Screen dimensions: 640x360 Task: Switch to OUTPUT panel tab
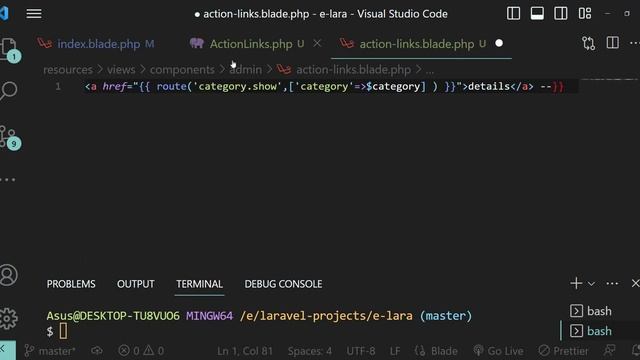[136, 284]
